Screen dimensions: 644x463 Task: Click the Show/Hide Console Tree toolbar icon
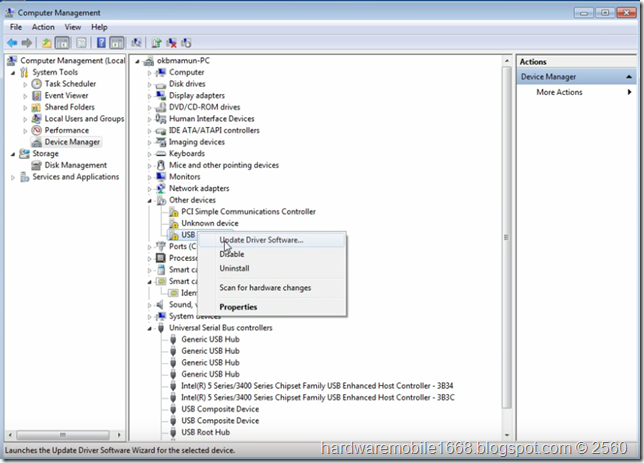pos(62,43)
